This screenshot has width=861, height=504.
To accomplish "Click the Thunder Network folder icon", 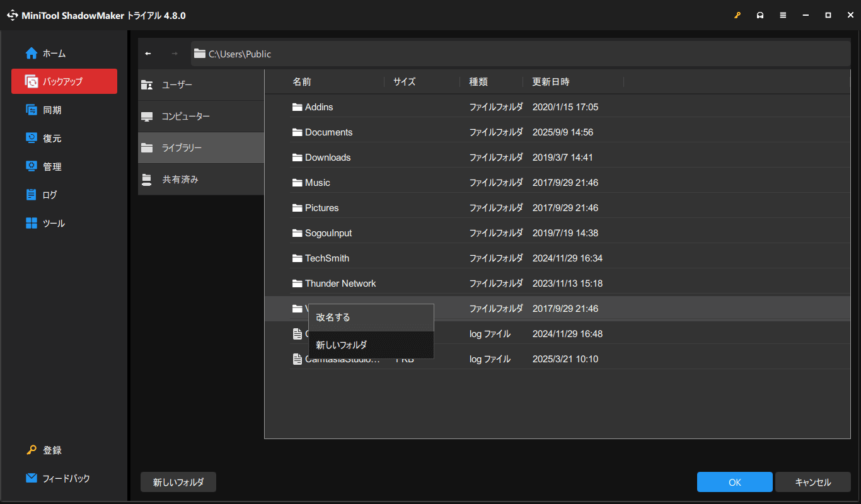I will coord(298,283).
